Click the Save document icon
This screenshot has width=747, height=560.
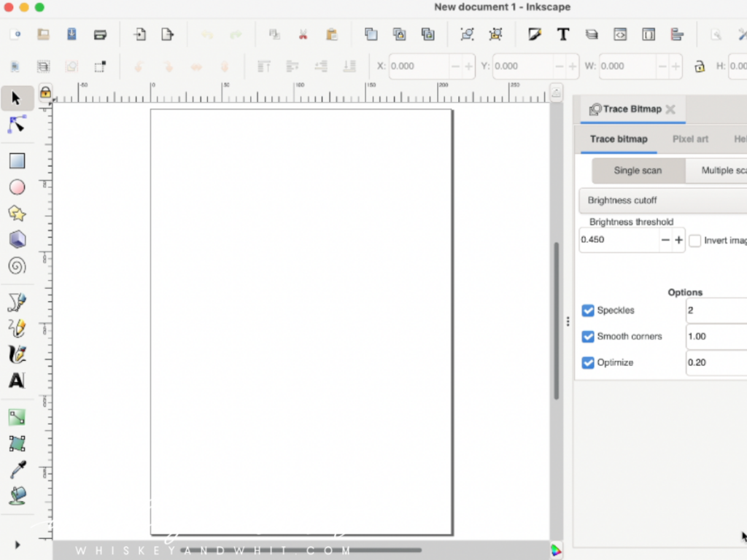point(71,34)
